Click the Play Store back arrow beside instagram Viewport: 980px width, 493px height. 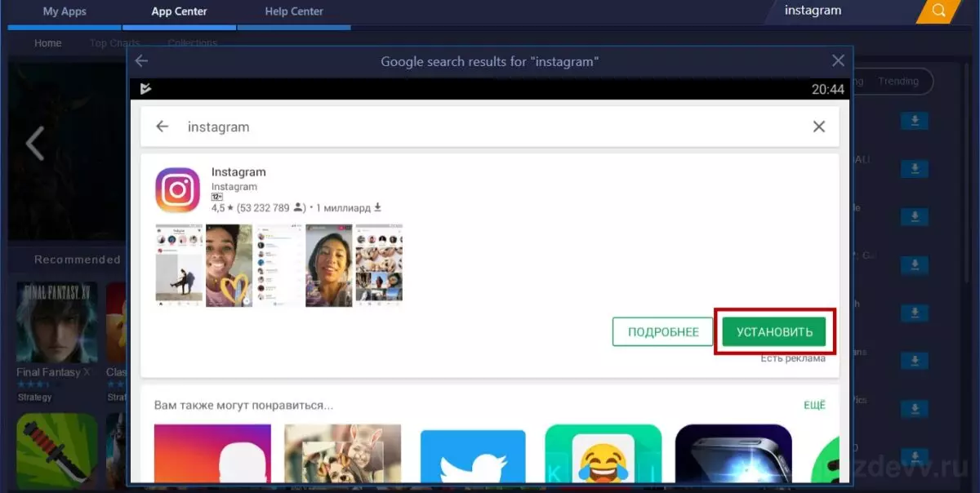pyautogui.click(x=162, y=127)
